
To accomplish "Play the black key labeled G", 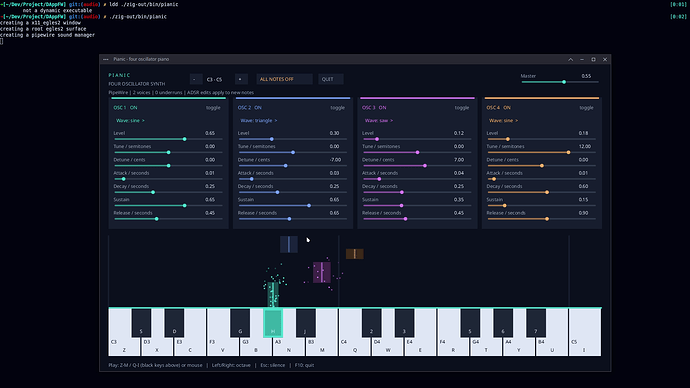I will coord(240,323).
